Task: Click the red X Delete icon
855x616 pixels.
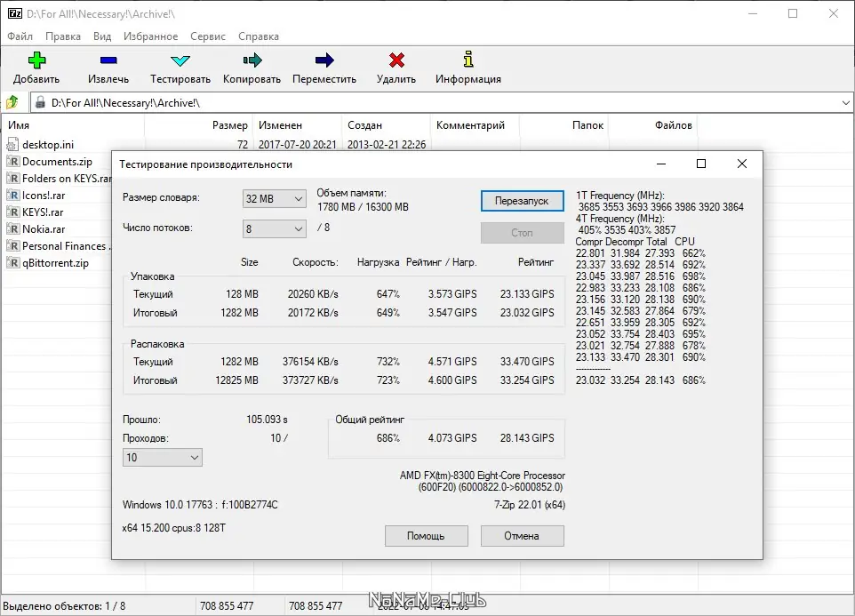Action: point(396,60)
